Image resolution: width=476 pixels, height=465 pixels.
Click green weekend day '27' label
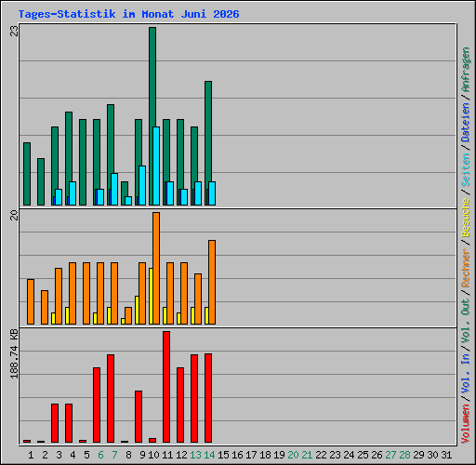[x=390, y=455]
